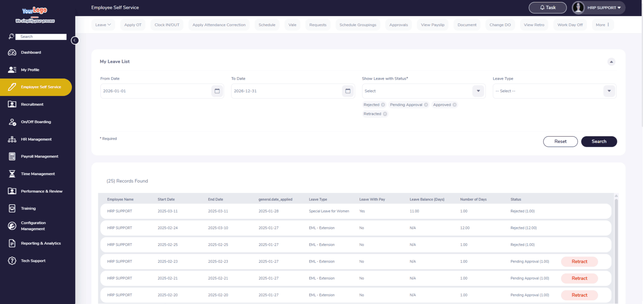The image size is (644, 304).
Task: Open the To Date calendar picker icon
Action: pyautogui.click(x=348, y=91)
